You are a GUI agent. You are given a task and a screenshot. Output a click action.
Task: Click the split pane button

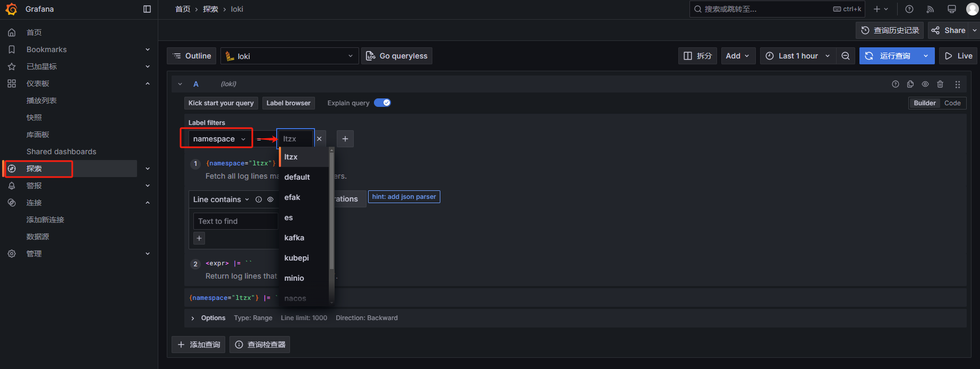click(x=697, y=56)
